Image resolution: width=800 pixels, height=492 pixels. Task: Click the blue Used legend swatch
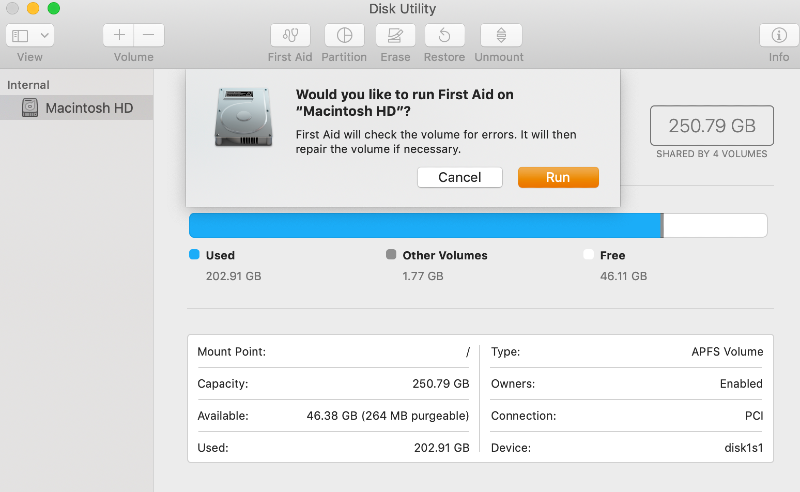click(x=194, y=254)
